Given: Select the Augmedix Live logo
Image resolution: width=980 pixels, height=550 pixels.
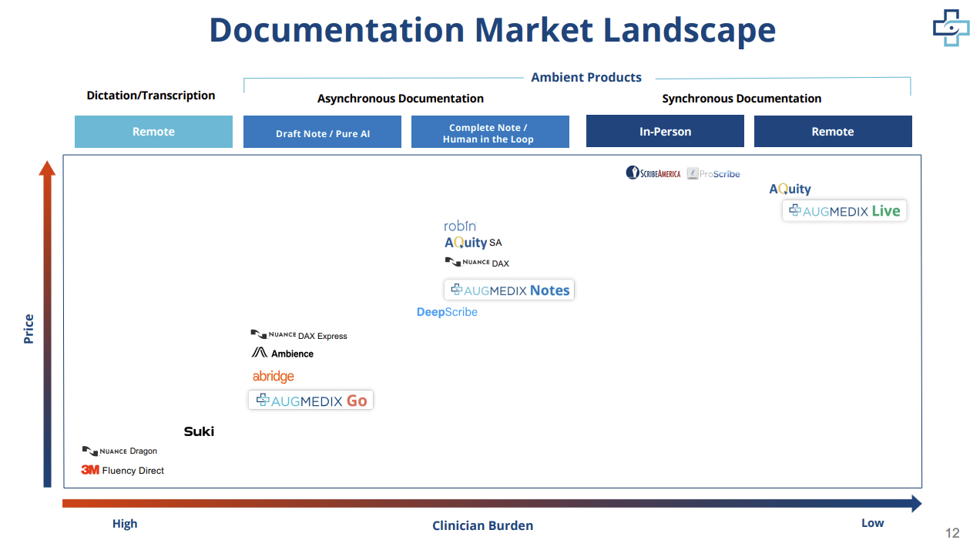Looking at the screenshot, I should [844, 210].
